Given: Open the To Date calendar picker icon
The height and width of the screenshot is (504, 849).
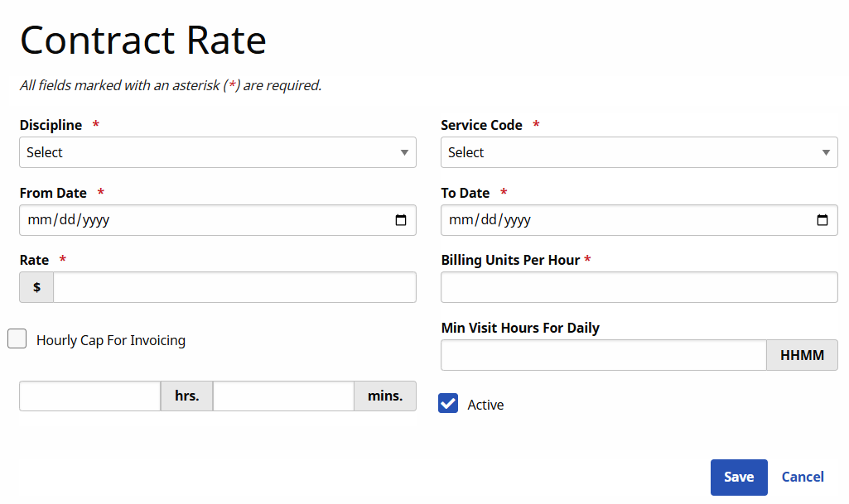Looking at the screenshot, I should coord(822,220).
